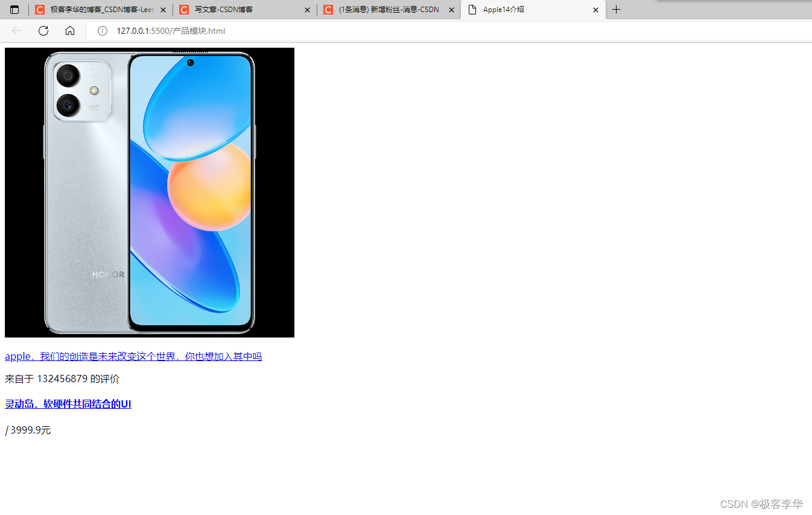Close the 写文章-CSDN博客 tab
This screenshot has height=515, width=812.
307,10
